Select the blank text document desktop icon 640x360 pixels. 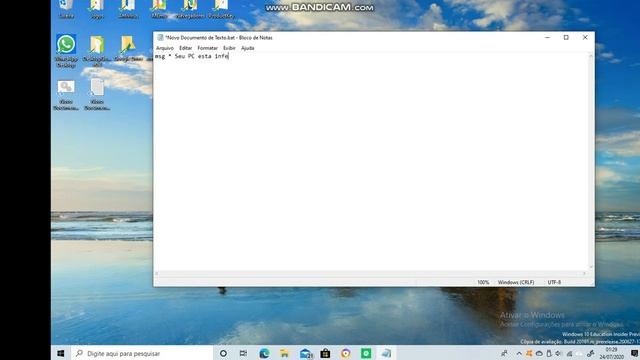(97, 95)
